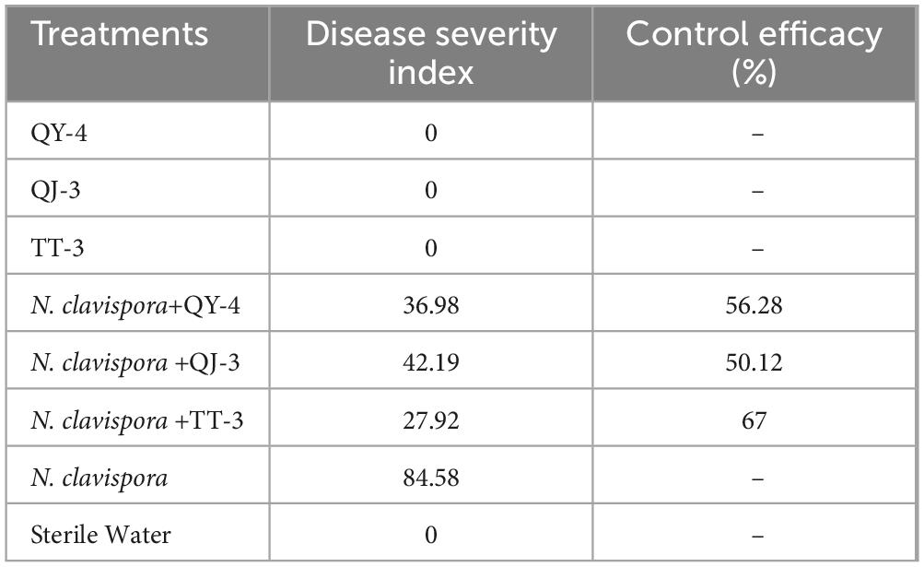Click the 50.12 control efficacy value

(754, 363)
